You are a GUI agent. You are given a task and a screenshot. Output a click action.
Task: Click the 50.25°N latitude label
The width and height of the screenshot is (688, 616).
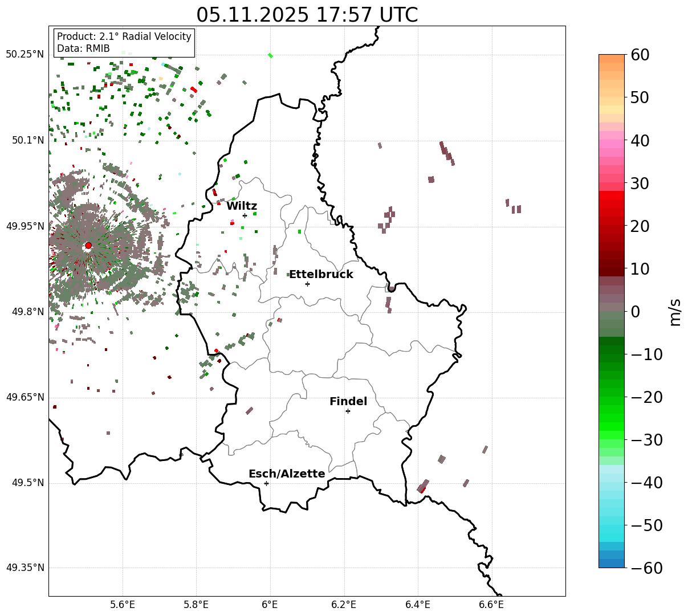click(x=25, y=55)
